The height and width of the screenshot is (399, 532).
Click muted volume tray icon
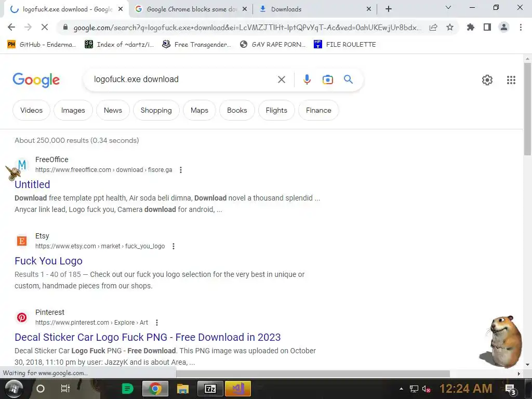427,389
